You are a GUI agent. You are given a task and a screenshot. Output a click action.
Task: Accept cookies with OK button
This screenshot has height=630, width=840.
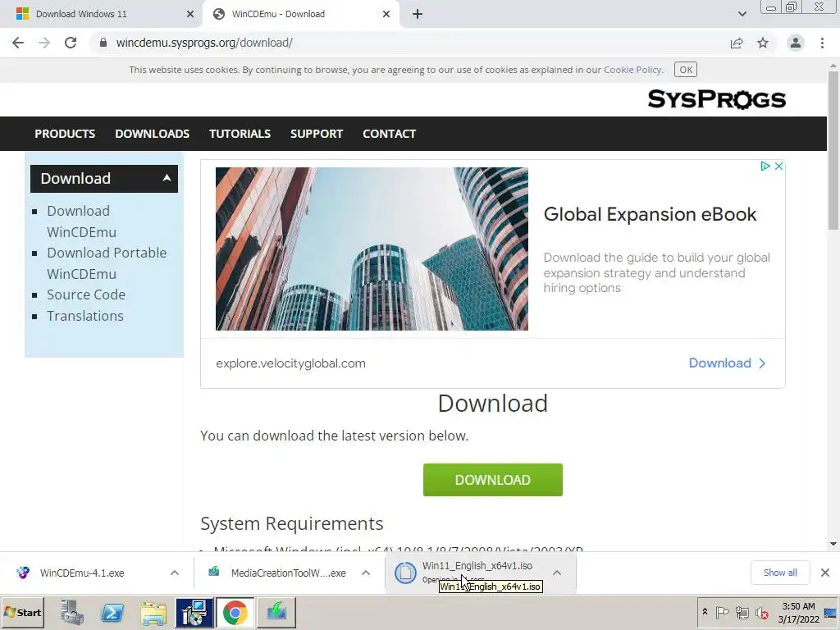point(686,70)
